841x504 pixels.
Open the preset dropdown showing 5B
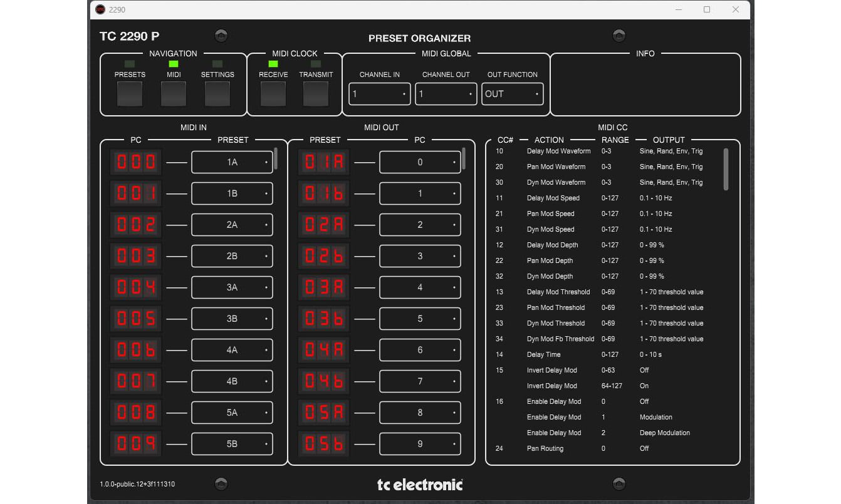(232, 444)
